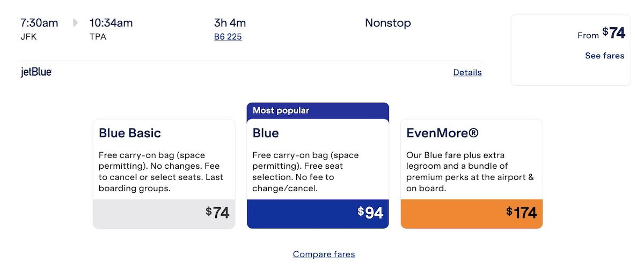Image resolution: width=644 pixels, height=270 pixels.
Task: Click the Nonstop label
Action: coord(388,23)
